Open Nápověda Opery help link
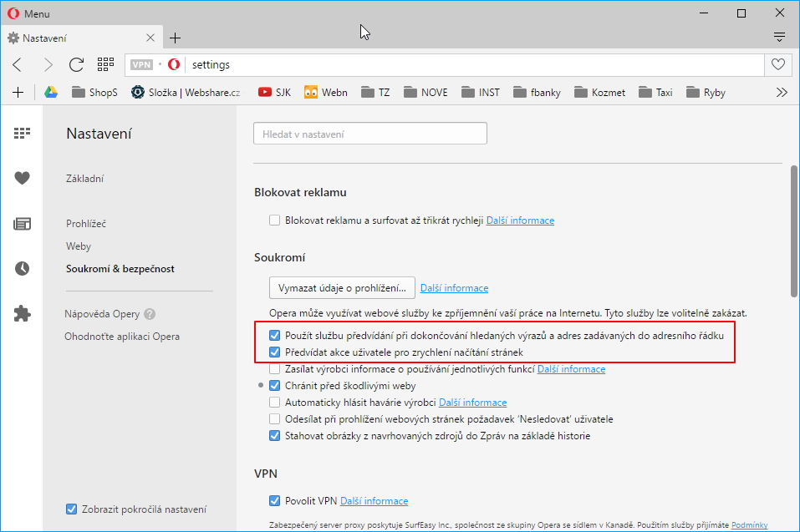The width and height of the screenshot is (800, 532). tap(102, 314)
